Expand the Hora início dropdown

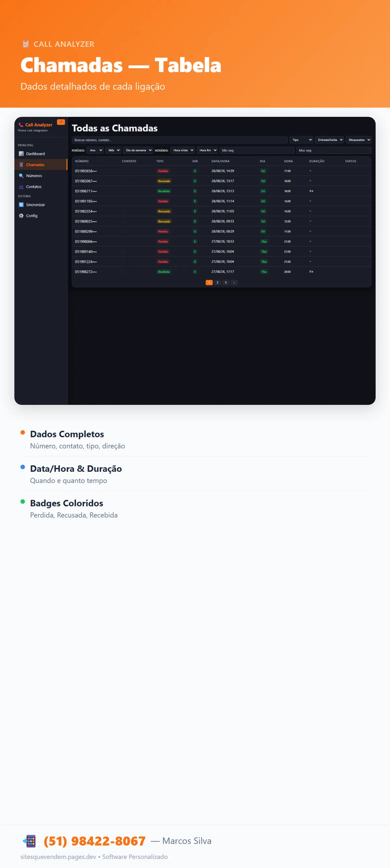click(182, 150)
